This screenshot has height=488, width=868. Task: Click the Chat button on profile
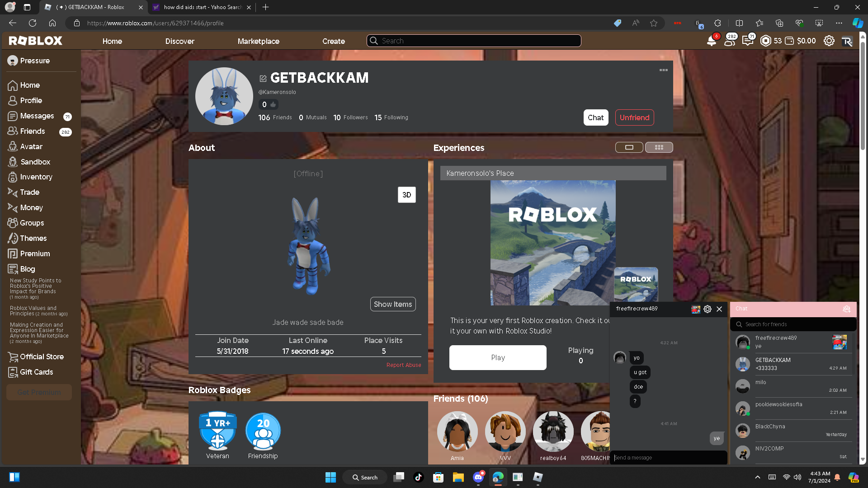[x=596, y=117]
